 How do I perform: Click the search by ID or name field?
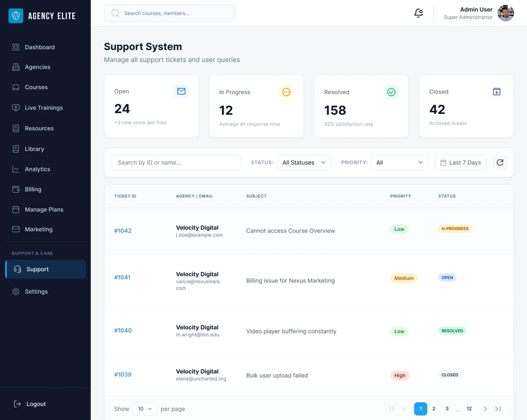(x=175, y=162)
